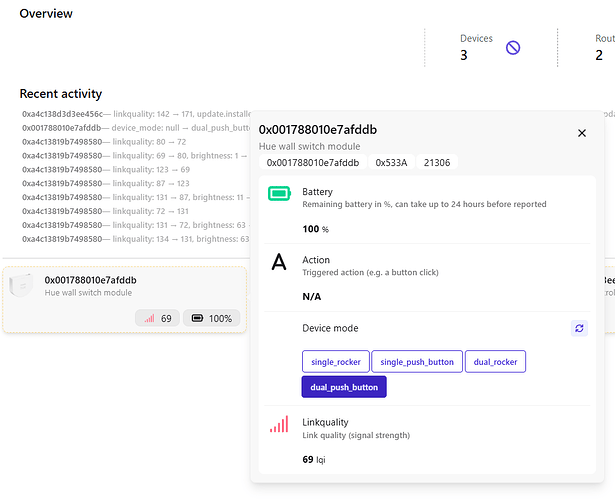Image resolution: width=615 pixels, height=499 pixels.
Task: Click the Action letter A icon
Action: tap(279, 262)
